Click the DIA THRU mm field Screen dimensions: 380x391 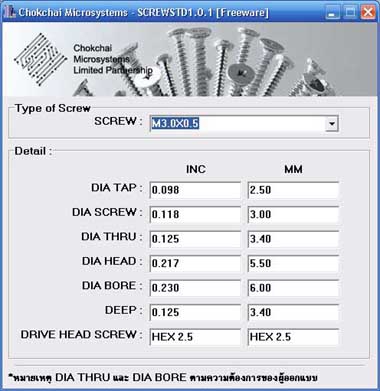tap(293, 239)
